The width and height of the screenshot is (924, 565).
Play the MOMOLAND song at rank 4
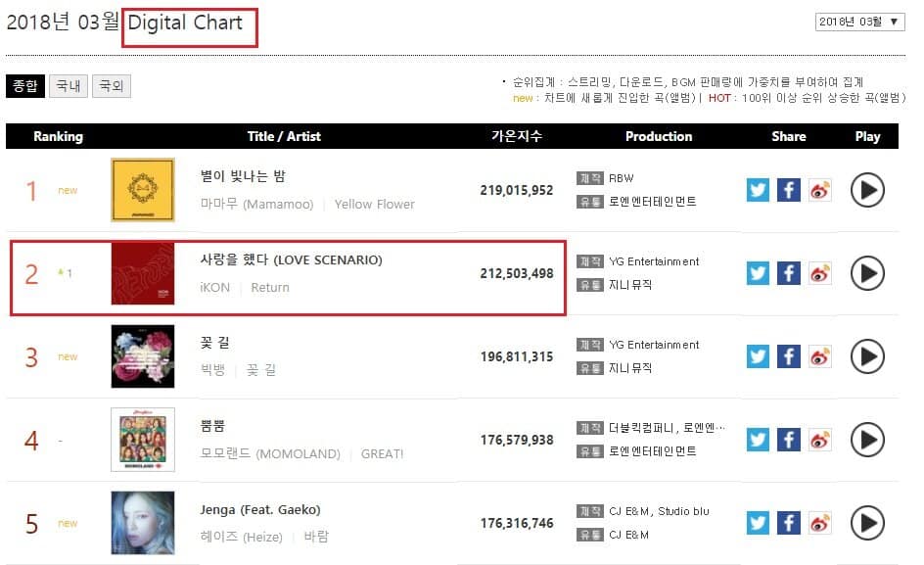coord(867,440)
